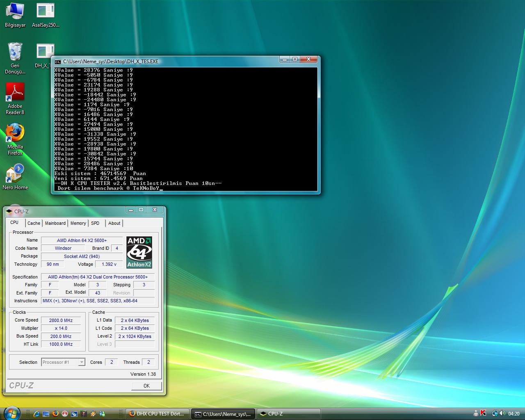Click taskbar clock showing 04:20
The width and height of the screenshot is (525, 420).
[x=514, y=413]
